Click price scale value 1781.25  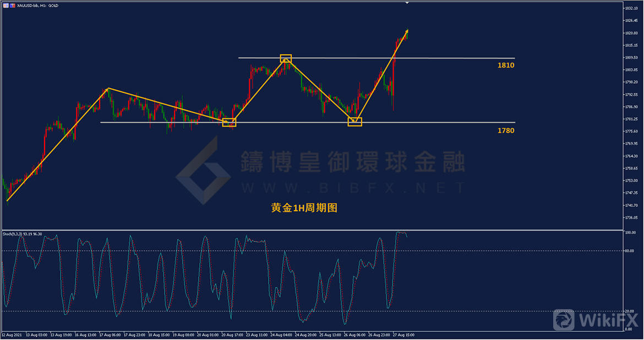pos(631,119)
